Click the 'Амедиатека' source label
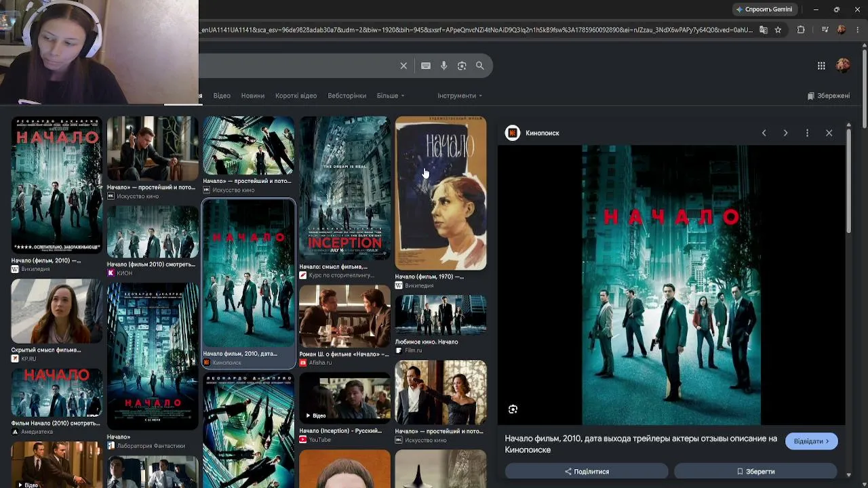The width and height of the screenshot is (868, 488). (x=37, y=432)
